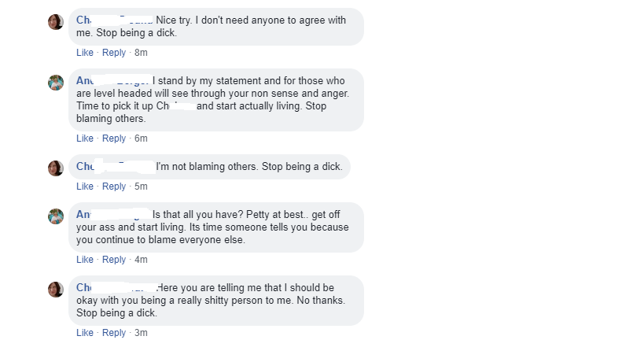Click avatar beside "Is that all you have?" comment
This screenshot has height=362, width=644.
point(56,216)
